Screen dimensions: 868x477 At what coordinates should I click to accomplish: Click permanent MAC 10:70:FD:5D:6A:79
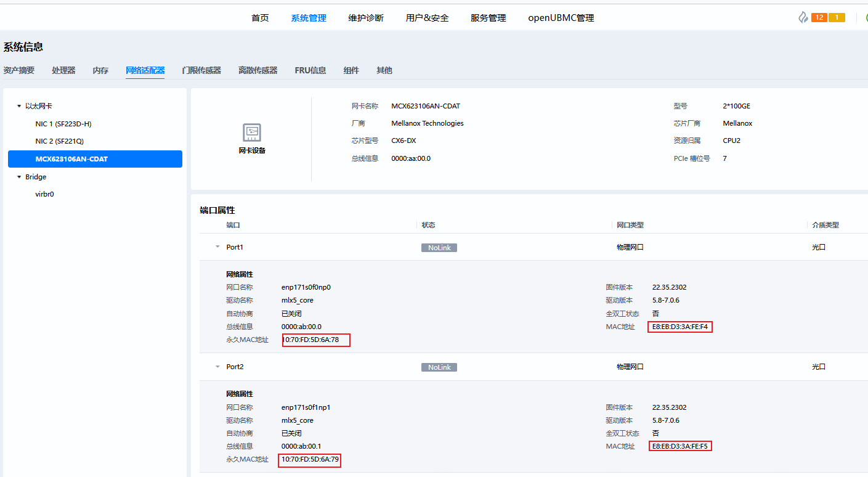pyautogui.click(x=310, y=459)
